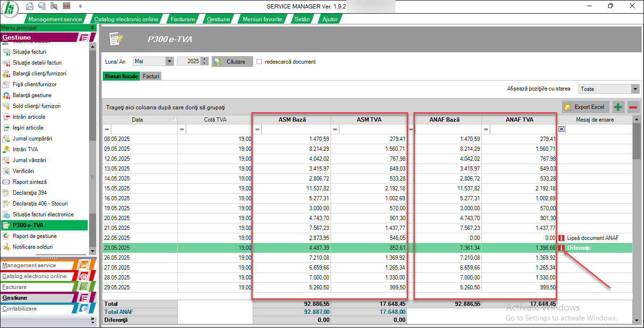Pin the Meniu principal panel
The width and height of the screenshot is (644, 328).
92,28
